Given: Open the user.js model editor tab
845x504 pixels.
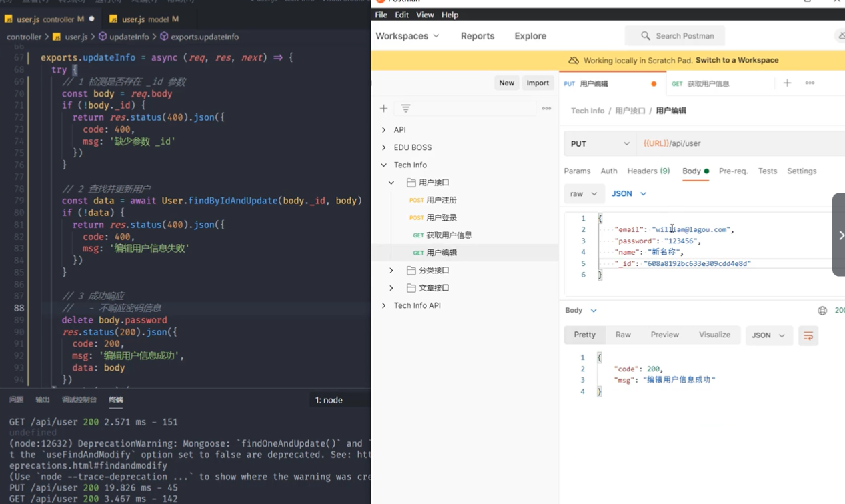Looking at the screenshot, I should tap(145, 19).
